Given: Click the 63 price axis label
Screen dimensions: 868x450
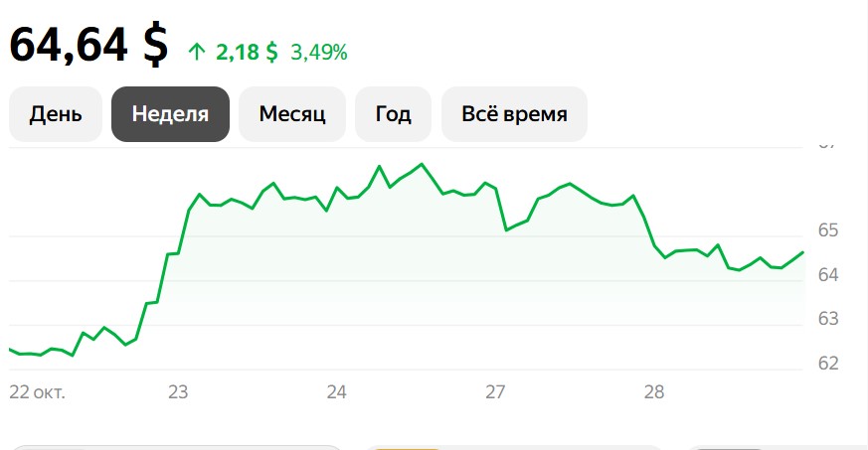Looking at the screenshot, I should click(828, 319).
